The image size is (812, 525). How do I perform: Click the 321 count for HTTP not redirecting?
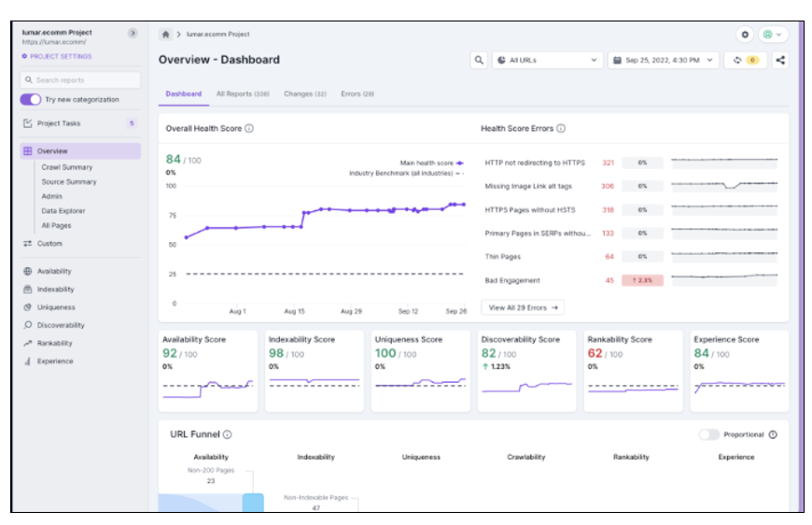608,163
